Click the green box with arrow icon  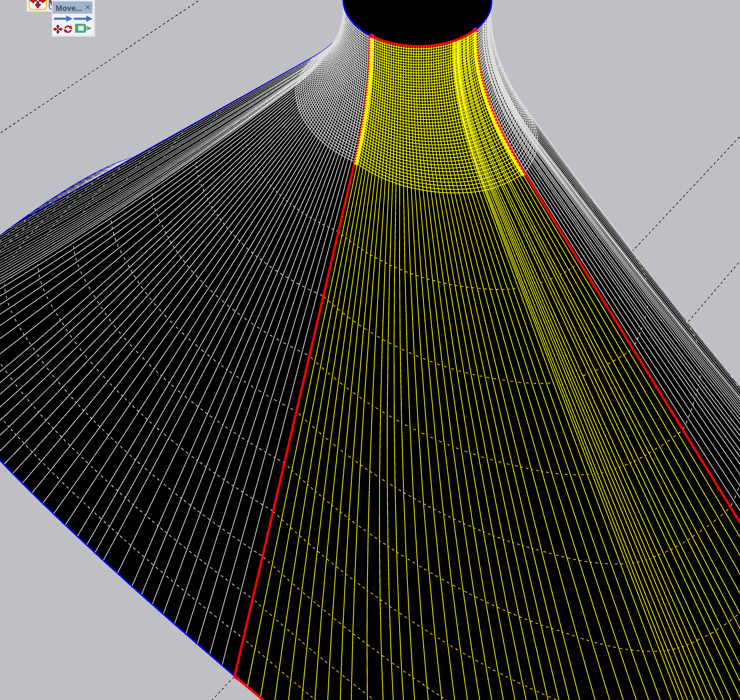point(82,28)
